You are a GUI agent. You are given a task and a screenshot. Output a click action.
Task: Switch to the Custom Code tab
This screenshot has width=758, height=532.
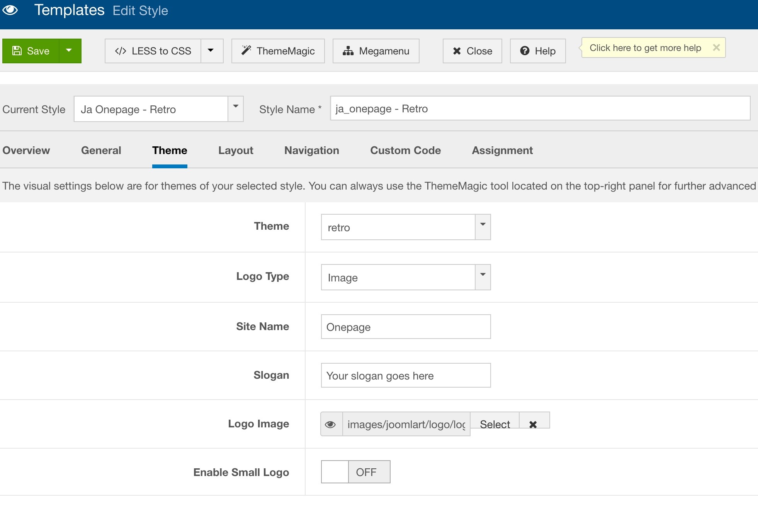point(405,151)
